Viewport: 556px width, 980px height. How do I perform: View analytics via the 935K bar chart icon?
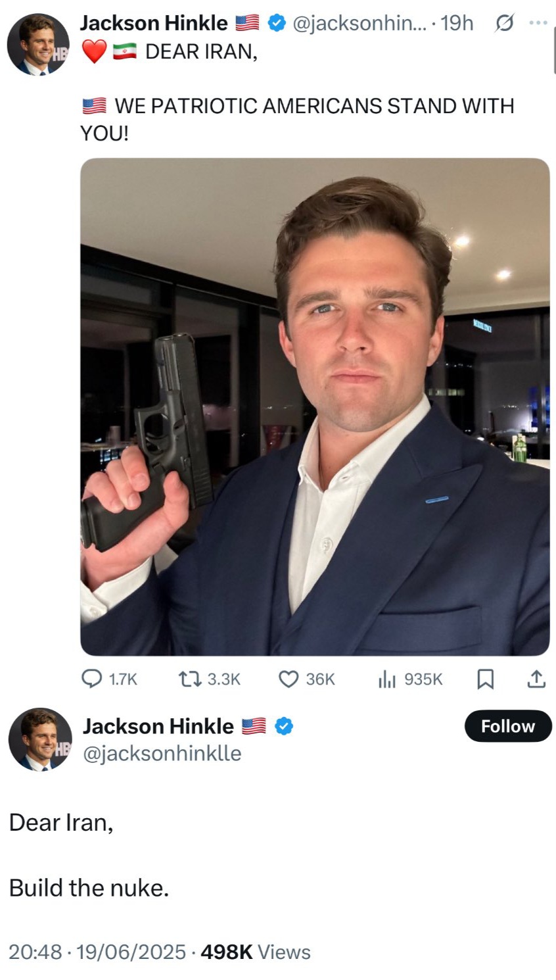[x=387, y=679]
